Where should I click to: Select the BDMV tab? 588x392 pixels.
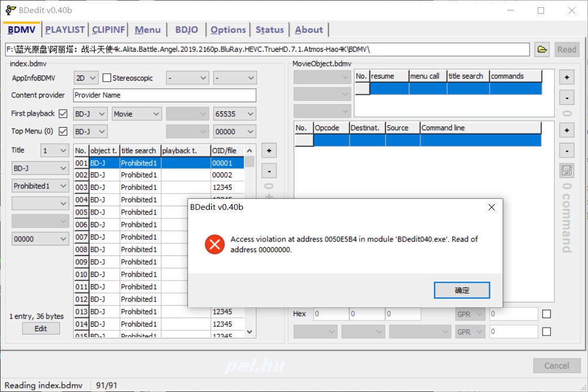pyautogui.click(x=21, y=30)
